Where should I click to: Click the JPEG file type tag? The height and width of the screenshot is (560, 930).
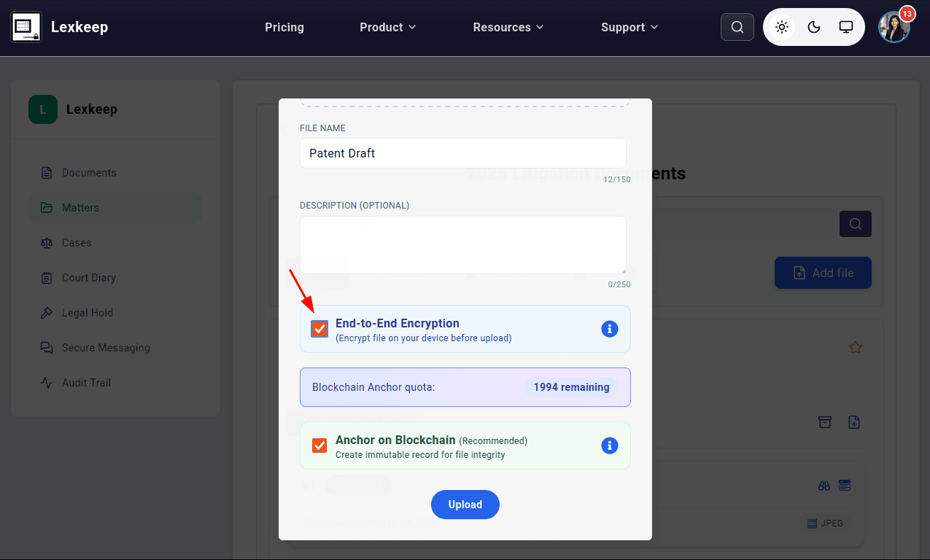[825, 523]
